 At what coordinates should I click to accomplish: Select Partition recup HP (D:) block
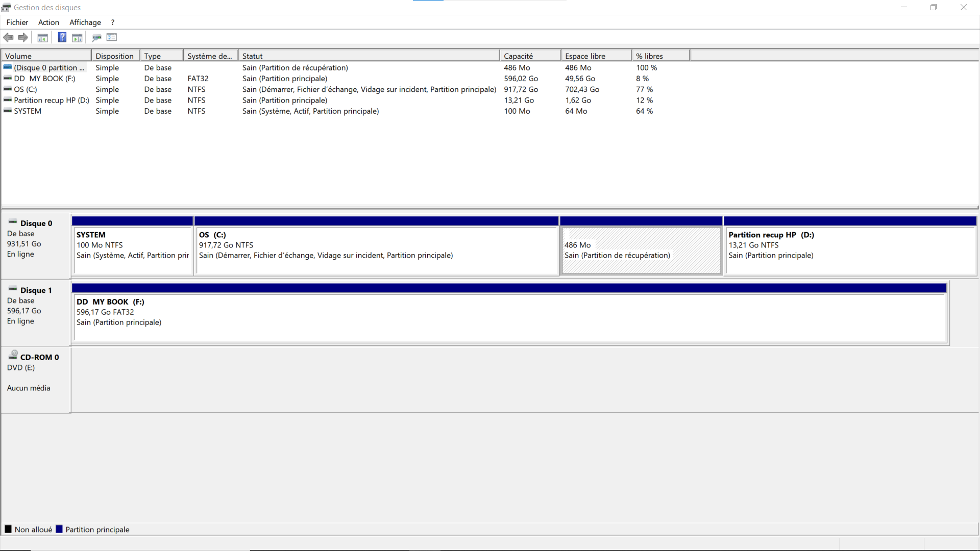tap(850, 250)
